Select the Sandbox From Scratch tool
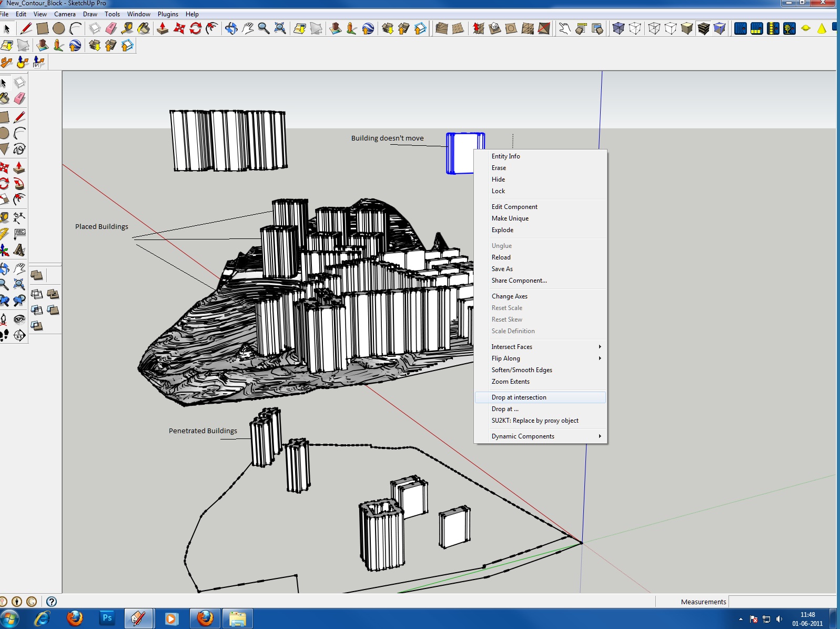Viewport: 840px width, 629px height. pyautogui.click(x=458, y=28)
